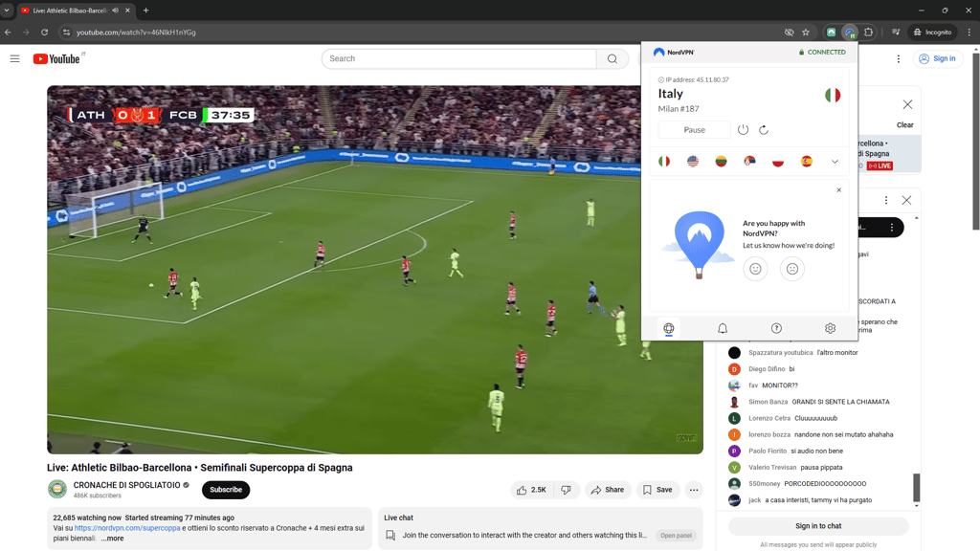Open the YouTube guide hamburger menu

[x=15, y=58]
